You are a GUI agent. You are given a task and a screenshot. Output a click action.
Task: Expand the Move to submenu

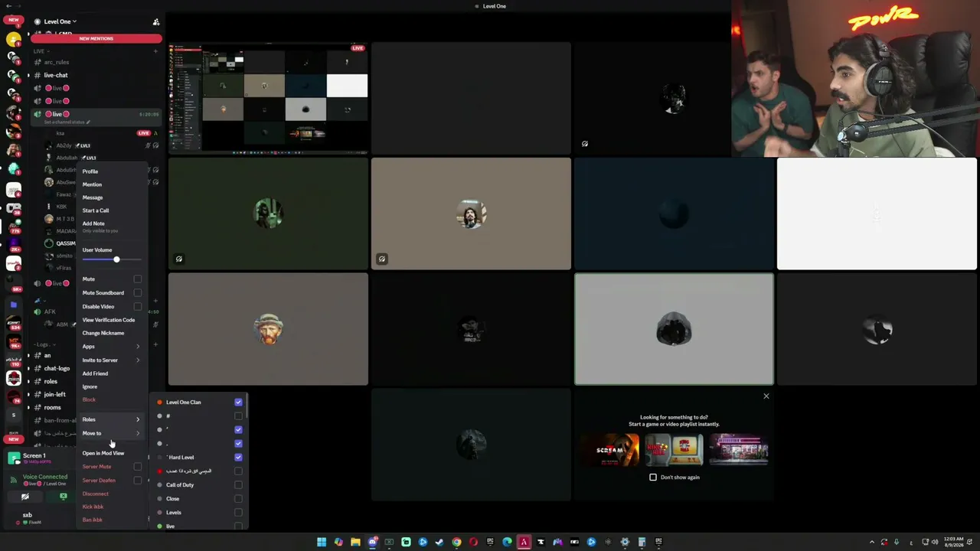tap(112, 433)
